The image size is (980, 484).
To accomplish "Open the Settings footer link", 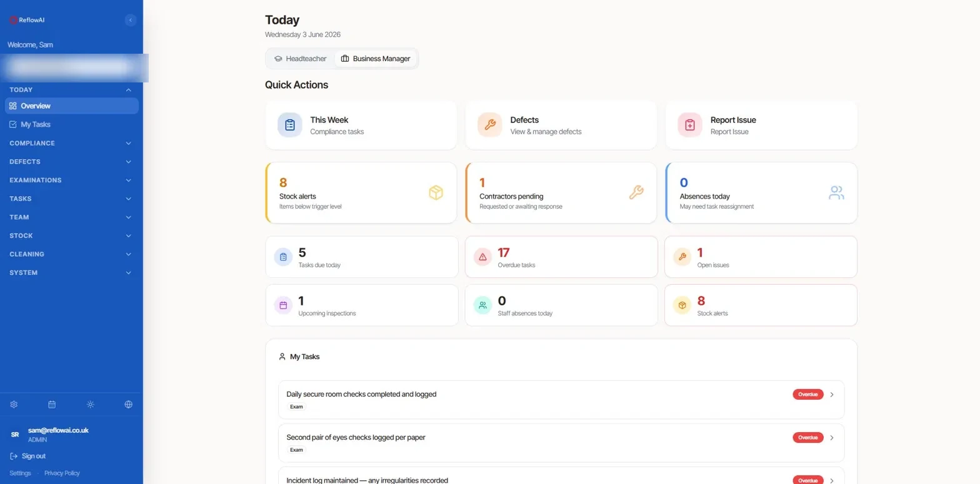I will [20, 473].
